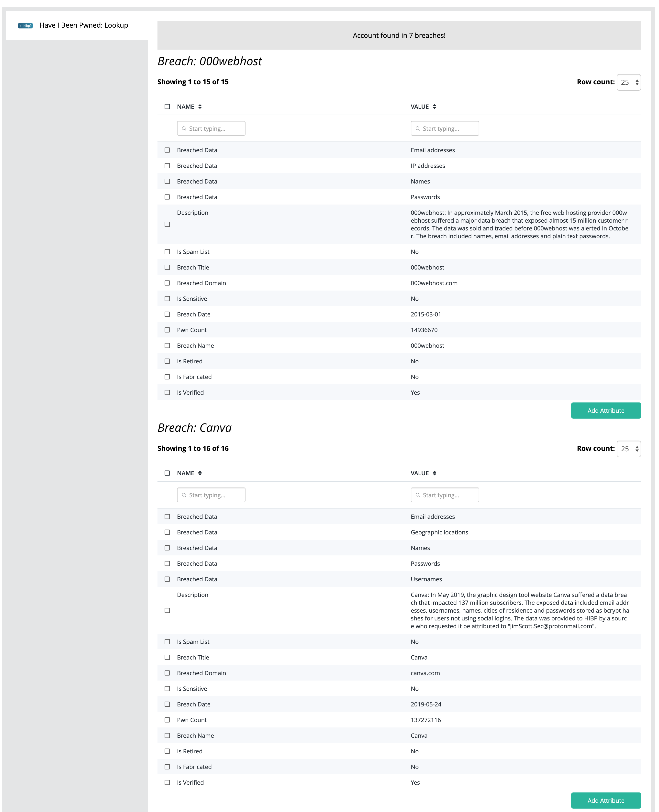The image size is (659, 812).
Task: Click Showing 1 to 16 of 16 text
Action: click(x=193, y=448)
